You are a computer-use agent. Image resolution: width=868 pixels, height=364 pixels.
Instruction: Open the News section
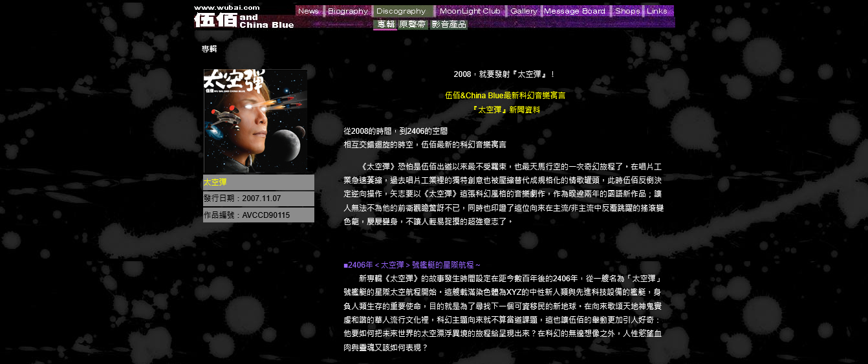309,11
